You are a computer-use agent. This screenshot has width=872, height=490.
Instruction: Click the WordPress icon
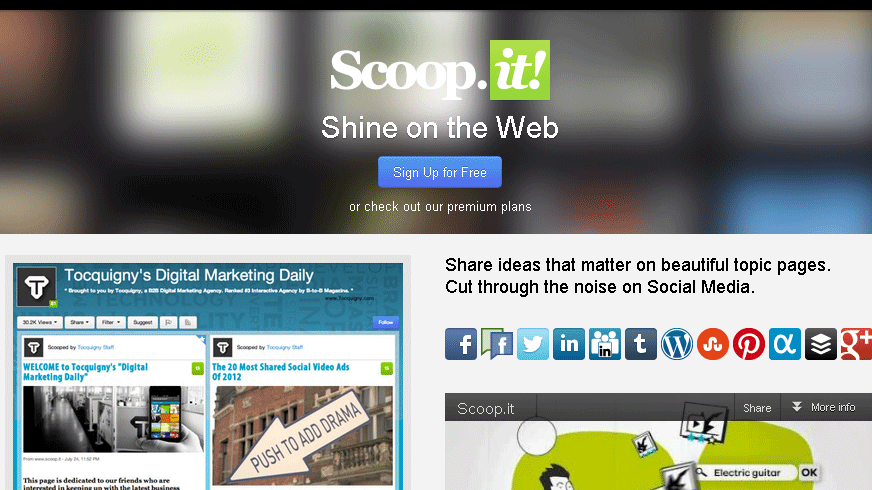coord(677,344)
